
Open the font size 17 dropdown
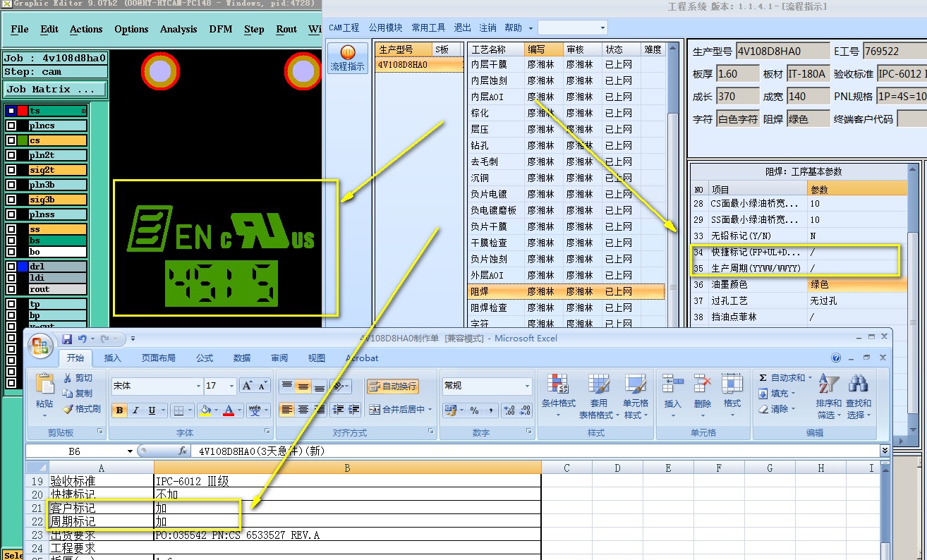(231, 386)
